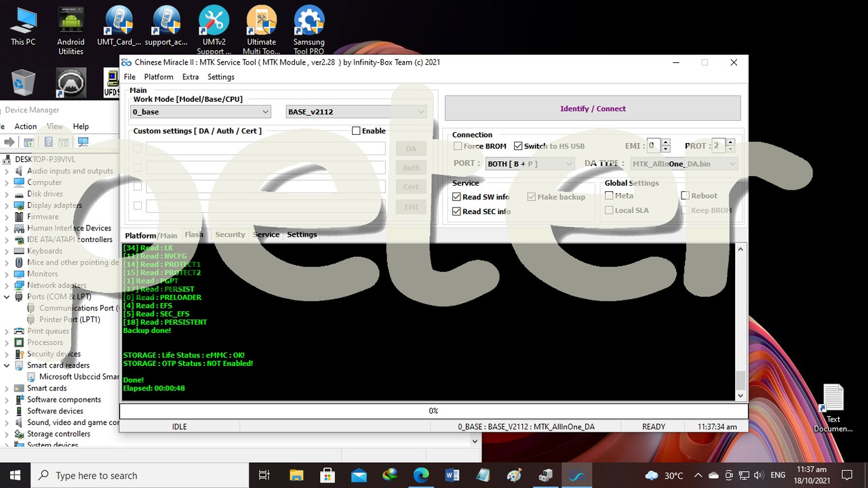Launch the Samsung Tool PRO desktop shortcut

[x=309, y=30]
